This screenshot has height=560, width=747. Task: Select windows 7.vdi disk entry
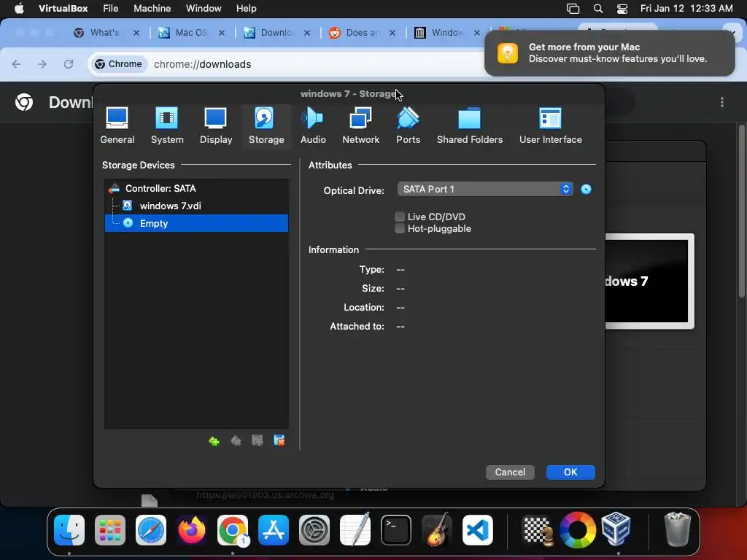pos(196,206)
